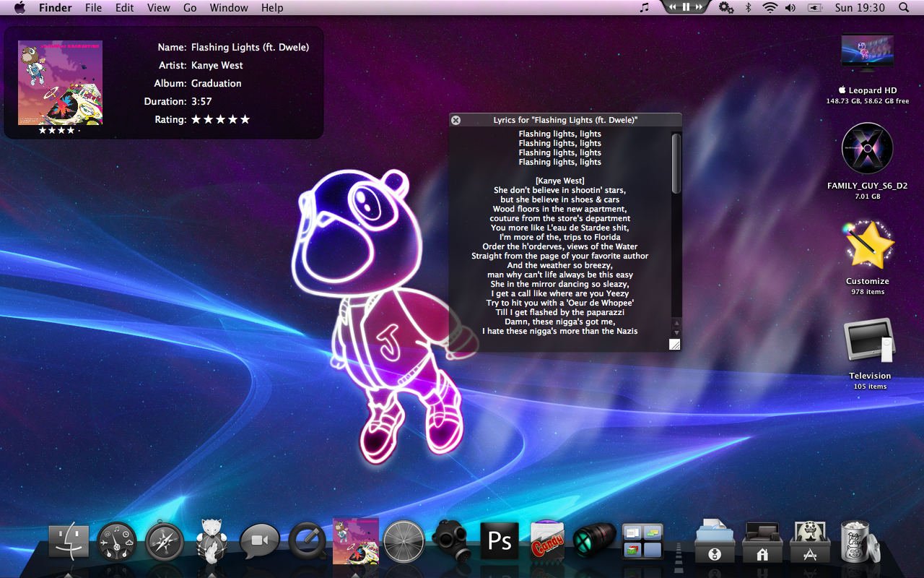Click lyric 'Till I get flashed by the paparazzi'
This screenshot has width=924, height=578.
coord(560,312)
